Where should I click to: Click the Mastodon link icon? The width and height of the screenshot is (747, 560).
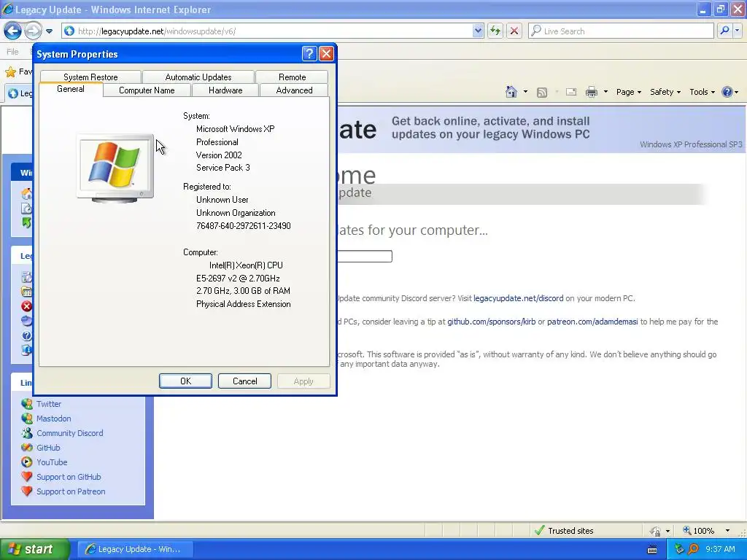tap(27, 419)
